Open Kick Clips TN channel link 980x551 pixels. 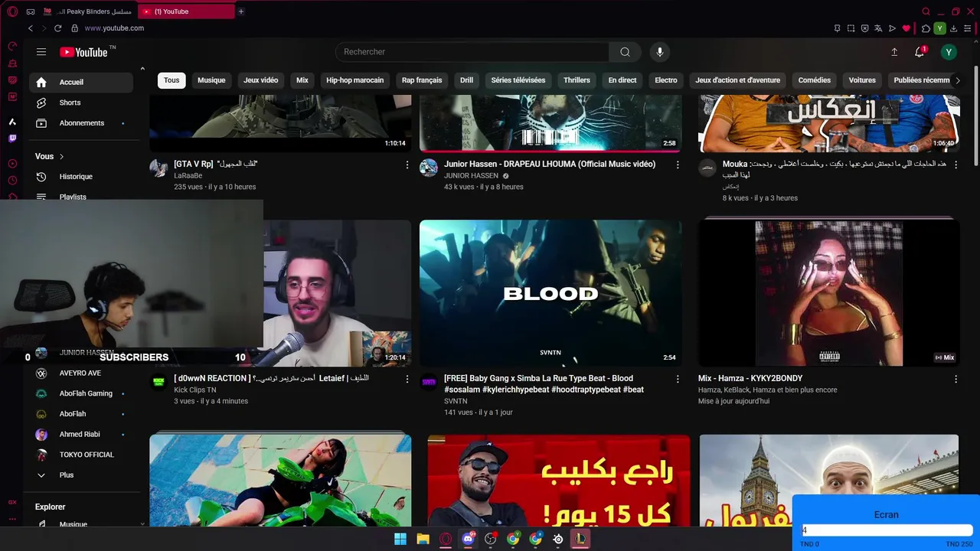click(195, 390)
